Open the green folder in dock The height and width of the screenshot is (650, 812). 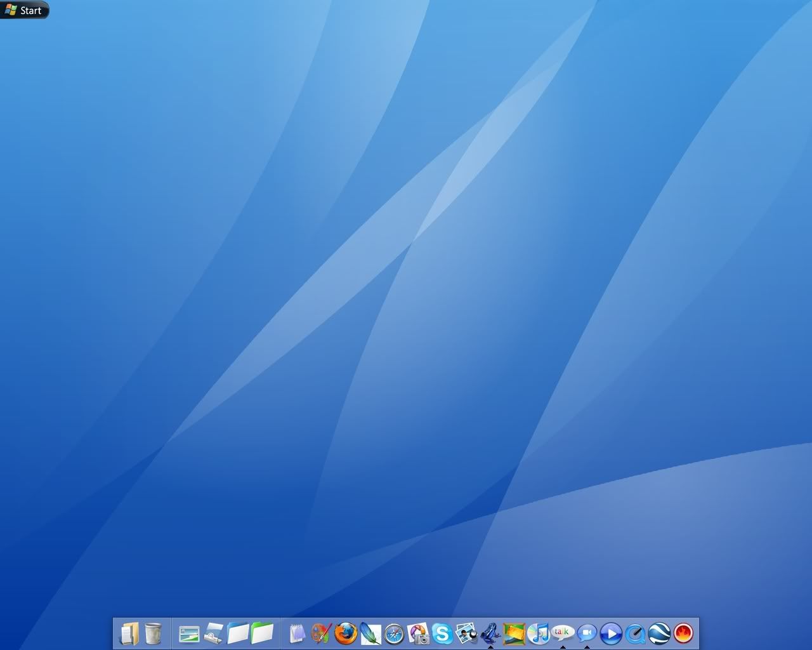pos(262,633)
